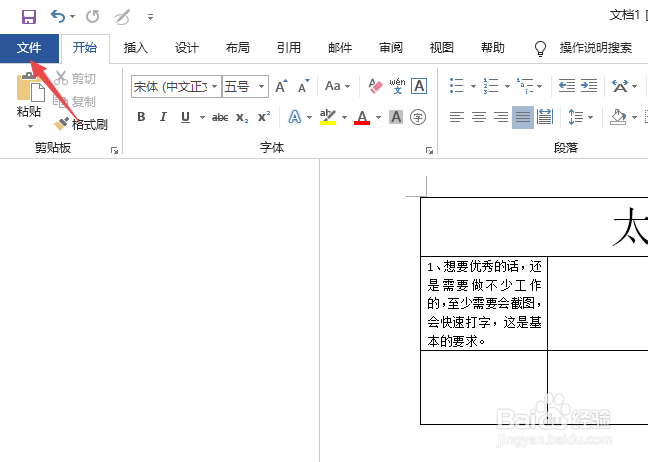
Task: Decrease the paragraph indent
Action: point(567,86)
